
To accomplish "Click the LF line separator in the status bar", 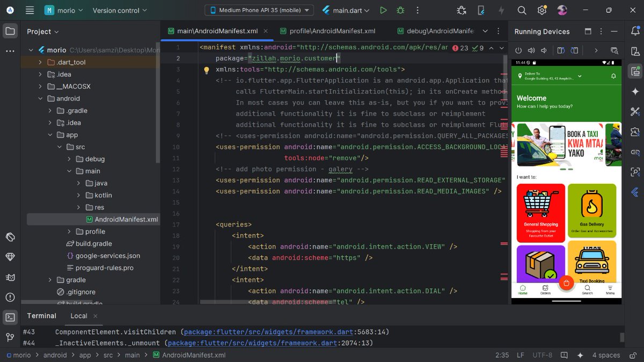I will [x=520, y=355].
